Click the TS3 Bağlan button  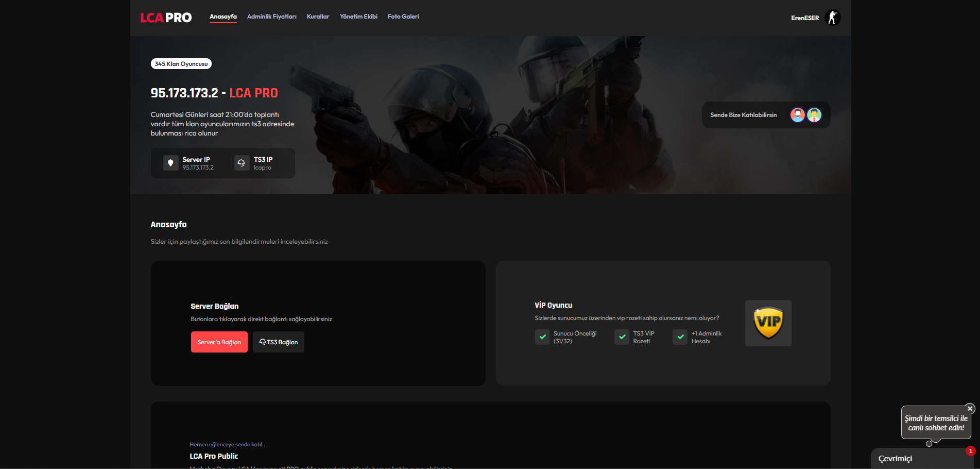279,342
